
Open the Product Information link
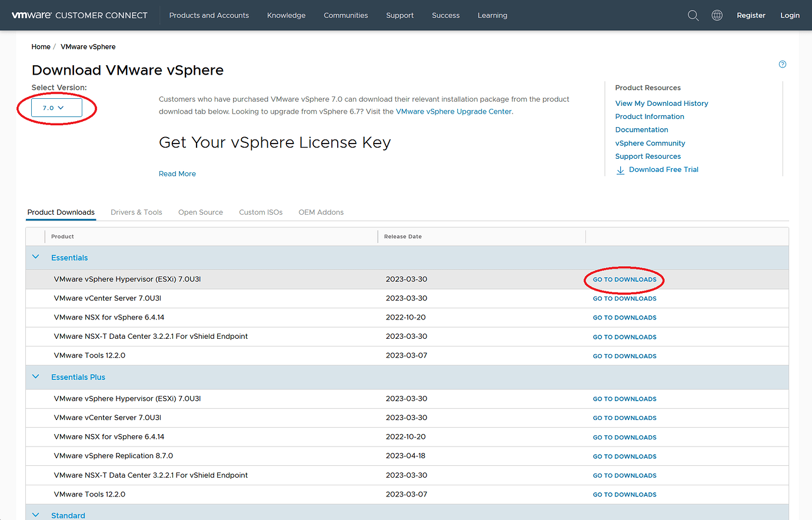(x=650, y=116)
